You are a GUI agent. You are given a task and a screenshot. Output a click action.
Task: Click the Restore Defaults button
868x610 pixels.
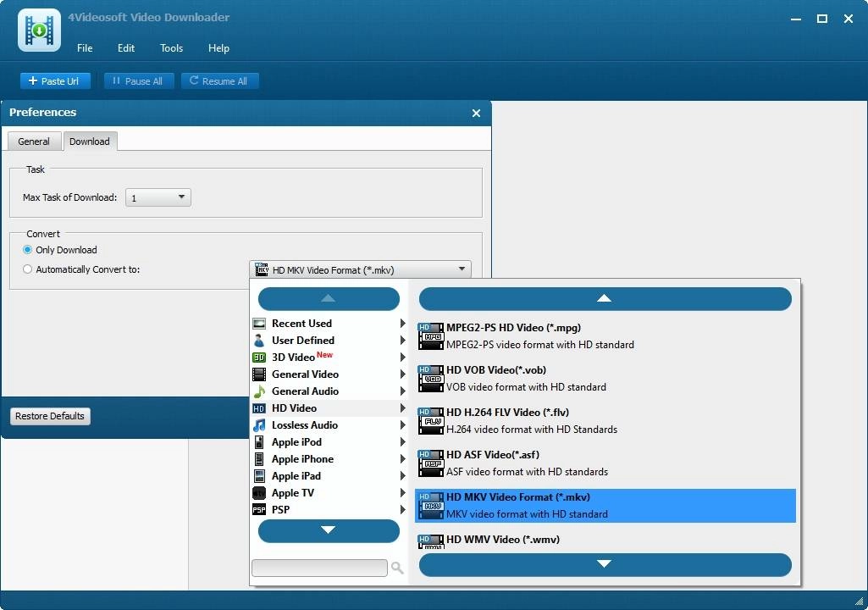pyautogui.click(x=50, y=416)
